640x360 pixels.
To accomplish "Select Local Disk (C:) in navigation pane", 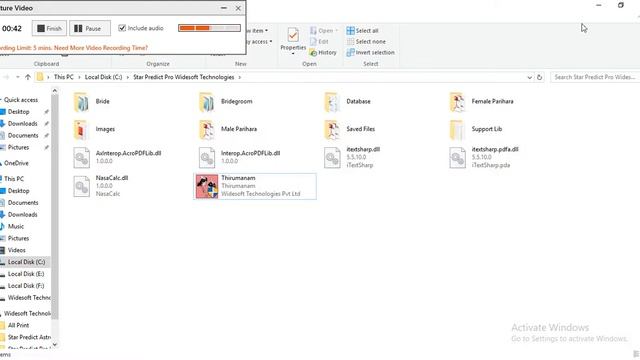I will [25, 262].
